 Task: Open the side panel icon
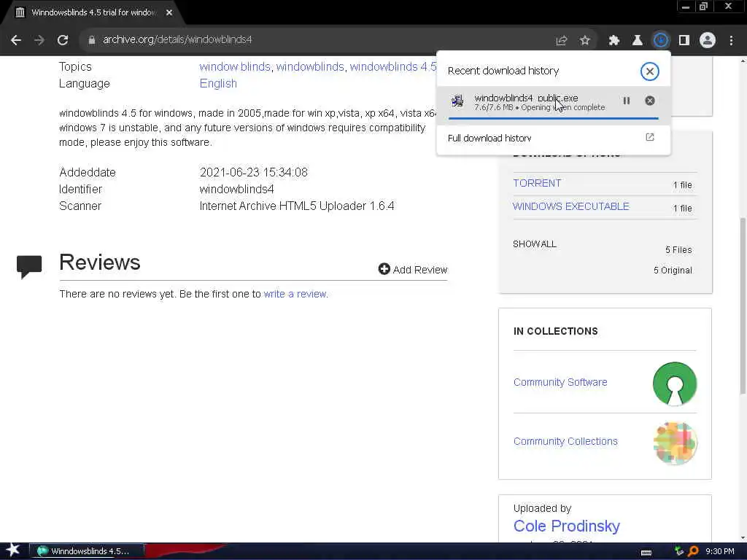click(x=684, y=41)
